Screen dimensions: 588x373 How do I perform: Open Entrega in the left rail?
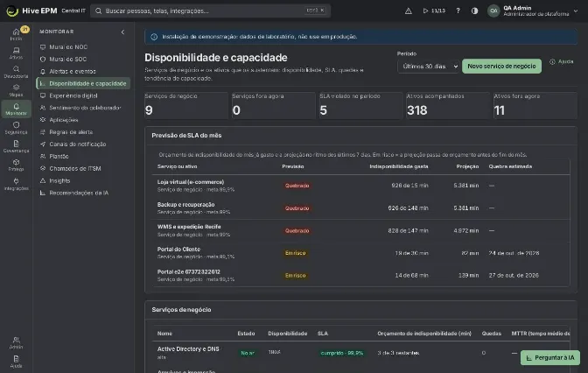click(x=16, y=165)
